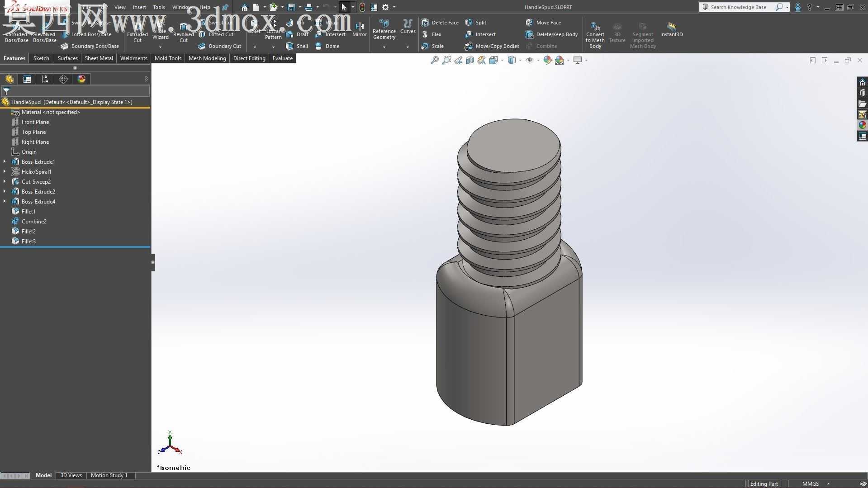868x488 pixels.
Task: Click the Section View icon
Action: (470, 60)
